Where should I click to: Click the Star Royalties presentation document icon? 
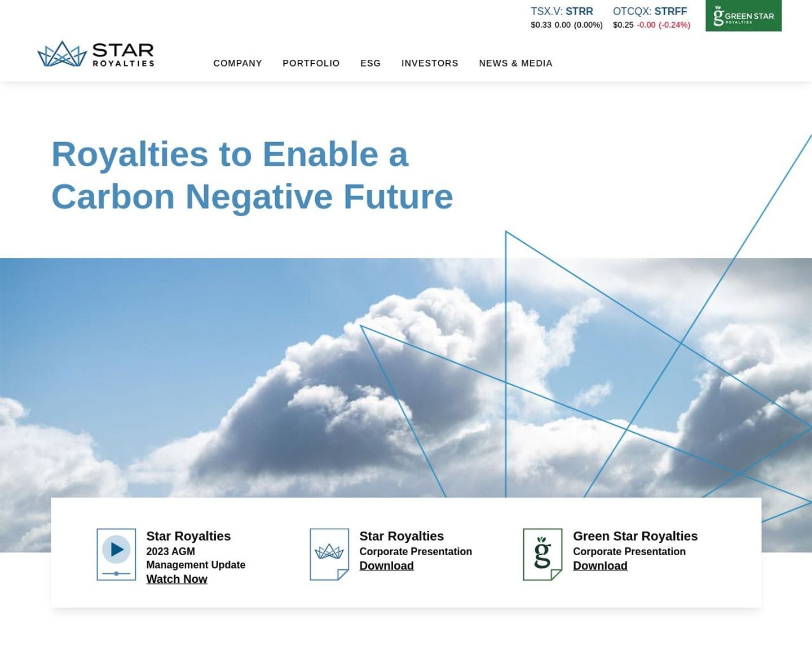click(x=329, y=554)
